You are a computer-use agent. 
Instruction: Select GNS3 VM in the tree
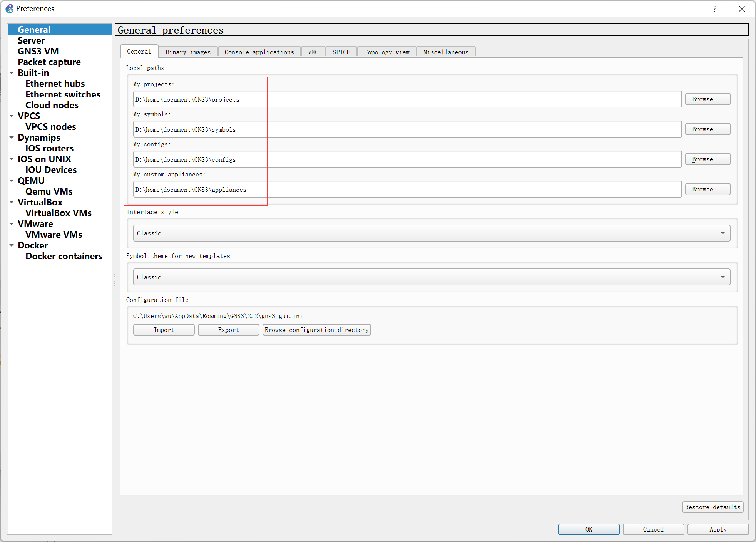tap(38, 51)
